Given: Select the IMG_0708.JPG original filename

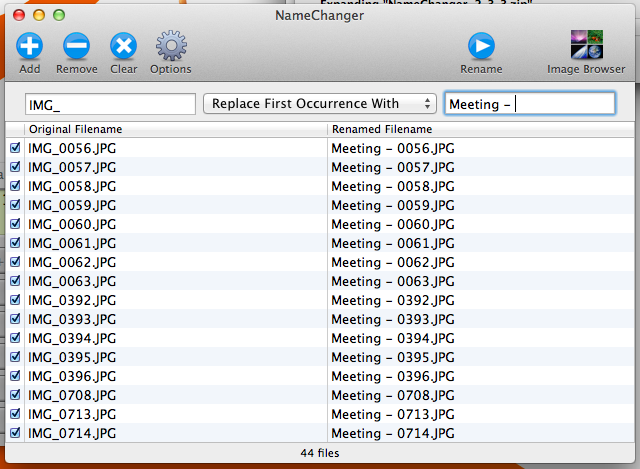Looking at the screenshot, I should click(72, 395).
